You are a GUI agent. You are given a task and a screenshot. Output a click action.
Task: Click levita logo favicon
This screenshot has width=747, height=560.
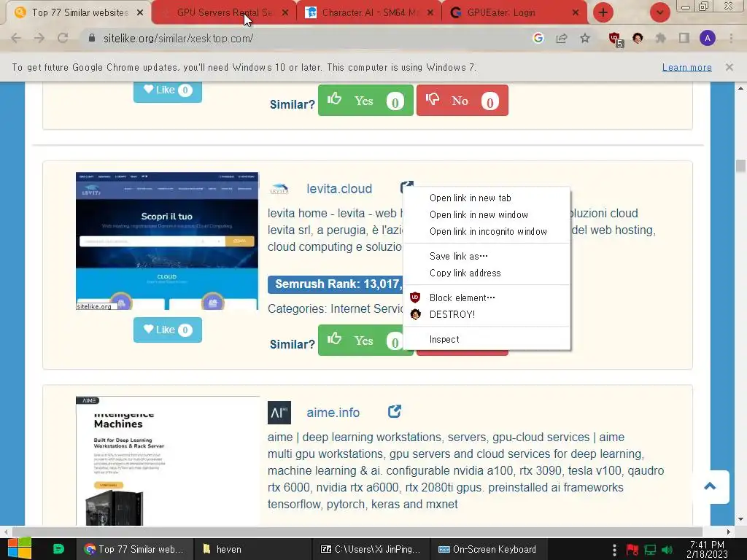(279, 189)
